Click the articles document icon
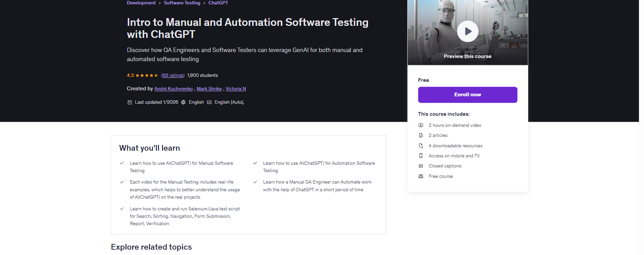The height and width of the screenshot is (255, 644). 421,135
